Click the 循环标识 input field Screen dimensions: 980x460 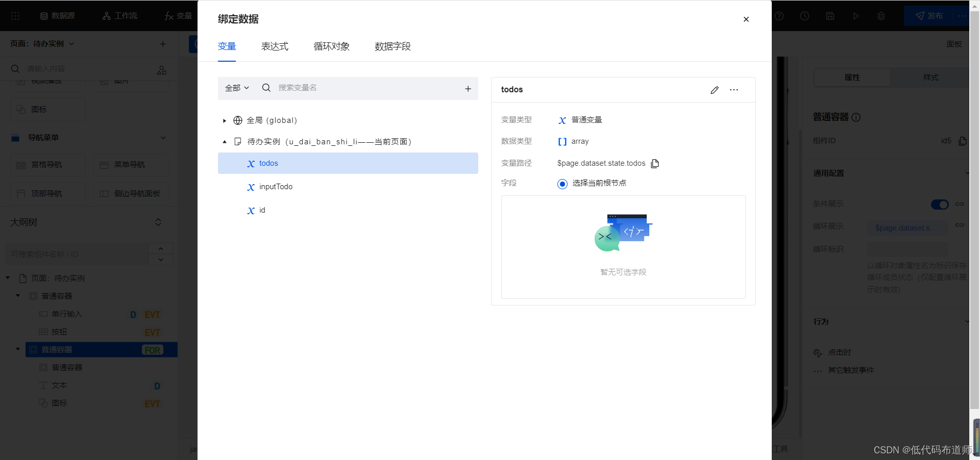coord(908,249)
